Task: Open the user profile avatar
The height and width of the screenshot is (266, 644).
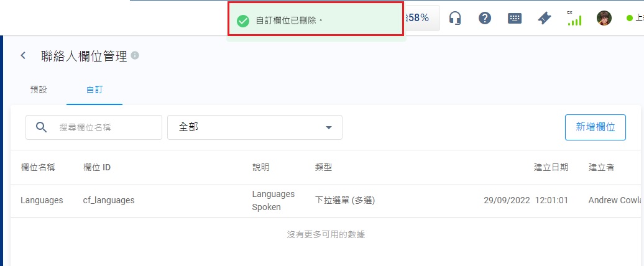Action: pos(604,18)
